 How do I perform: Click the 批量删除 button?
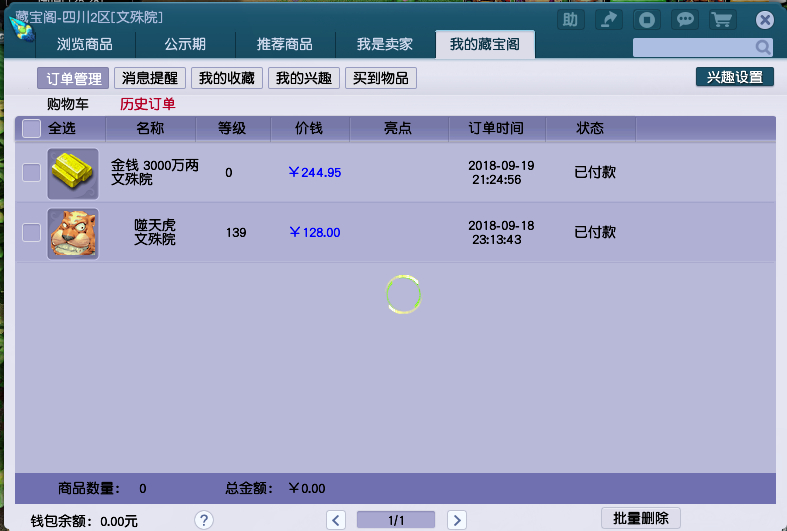tap(641, 518)
